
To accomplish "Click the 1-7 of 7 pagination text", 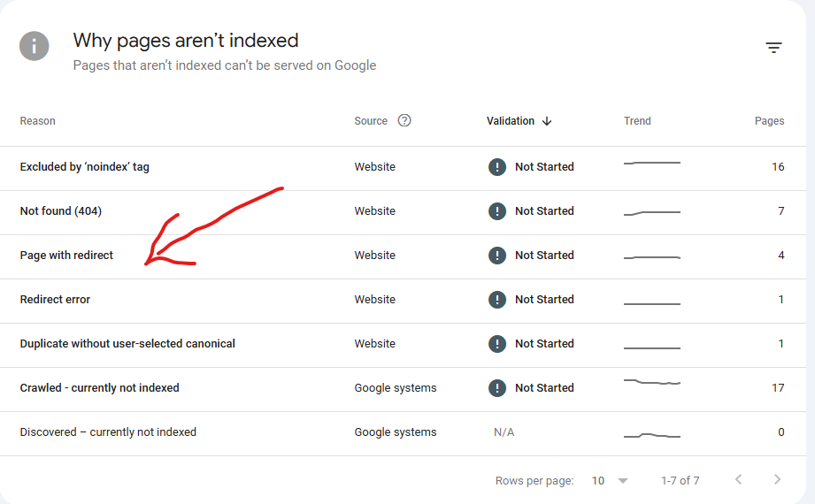I will pos(680,481).
